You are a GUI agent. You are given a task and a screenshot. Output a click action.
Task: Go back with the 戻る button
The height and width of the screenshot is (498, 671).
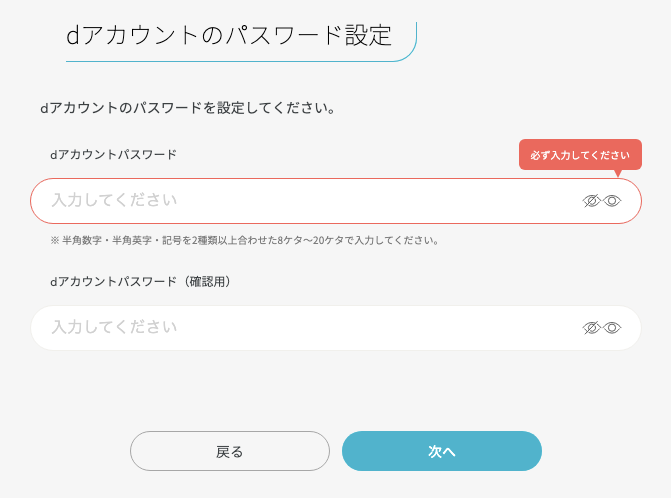coord(230,451)
